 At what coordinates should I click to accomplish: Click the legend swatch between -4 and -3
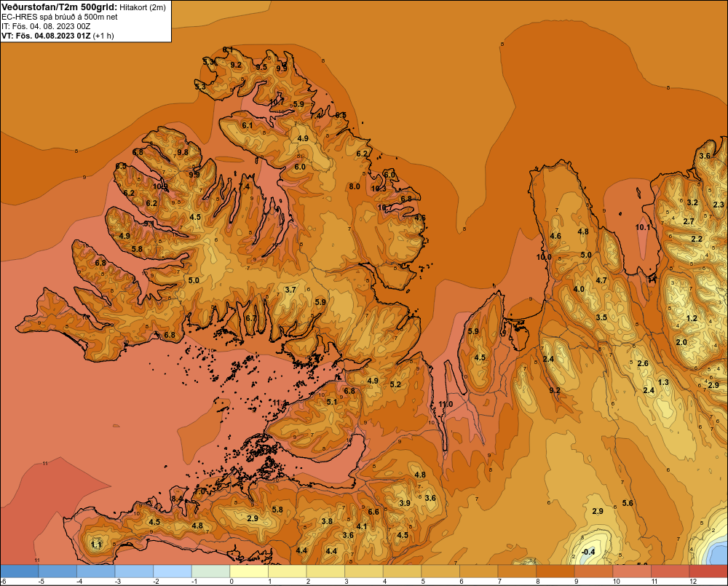click(95, 571)
